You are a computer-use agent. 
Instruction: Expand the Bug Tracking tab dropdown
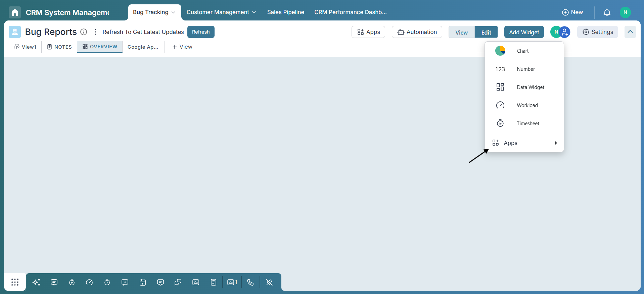pyautogui.click(x=173, y=12)
